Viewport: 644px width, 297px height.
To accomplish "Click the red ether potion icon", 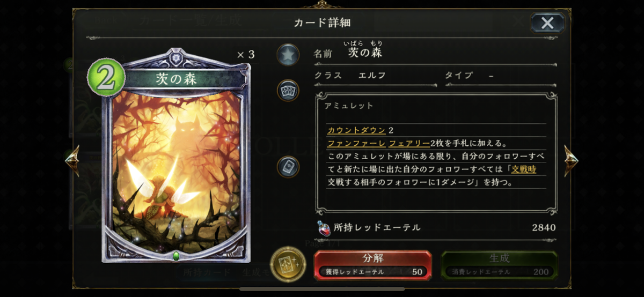I will coord(324,228).
